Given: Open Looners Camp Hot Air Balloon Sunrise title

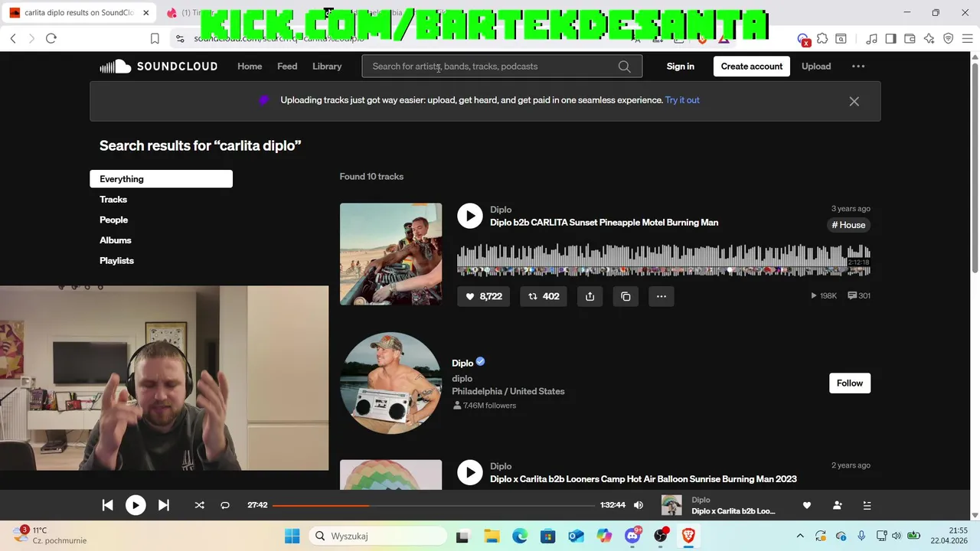Looking at the screenshot, I should pyautogui.click(x=643, y=479).
